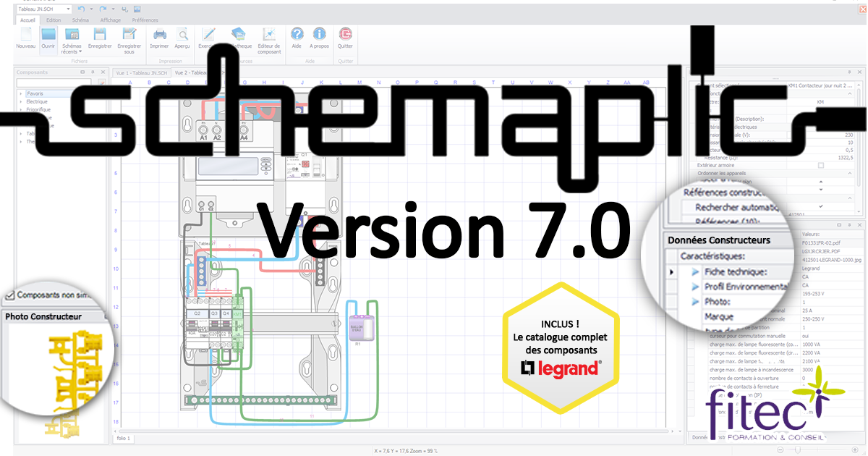Save using the Enregistrer icon

(x=100, y=34)
